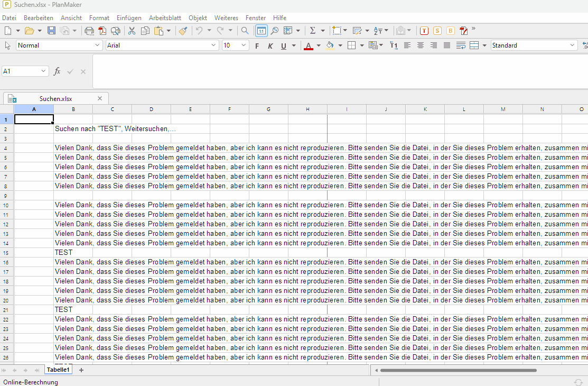The height and width of the screenshot is (386, 588).
Task: Align cell text to the right
Action: coord(434,45)
